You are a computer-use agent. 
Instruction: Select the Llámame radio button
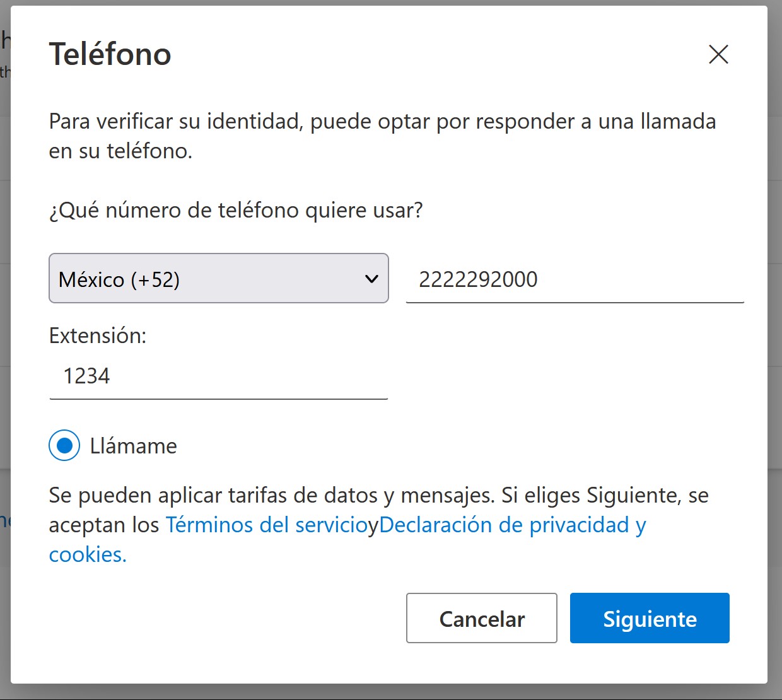[x=64, y=446]
